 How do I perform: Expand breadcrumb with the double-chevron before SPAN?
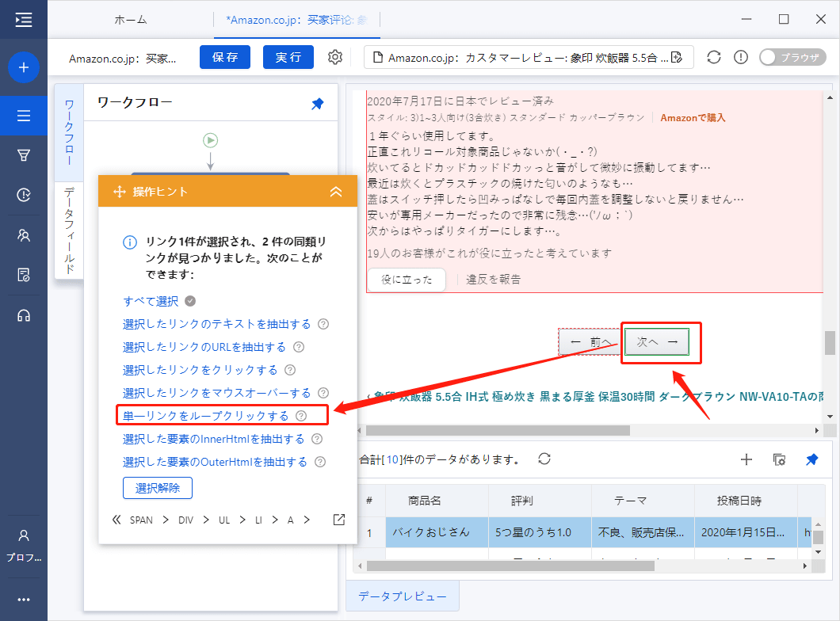(116, 520)
